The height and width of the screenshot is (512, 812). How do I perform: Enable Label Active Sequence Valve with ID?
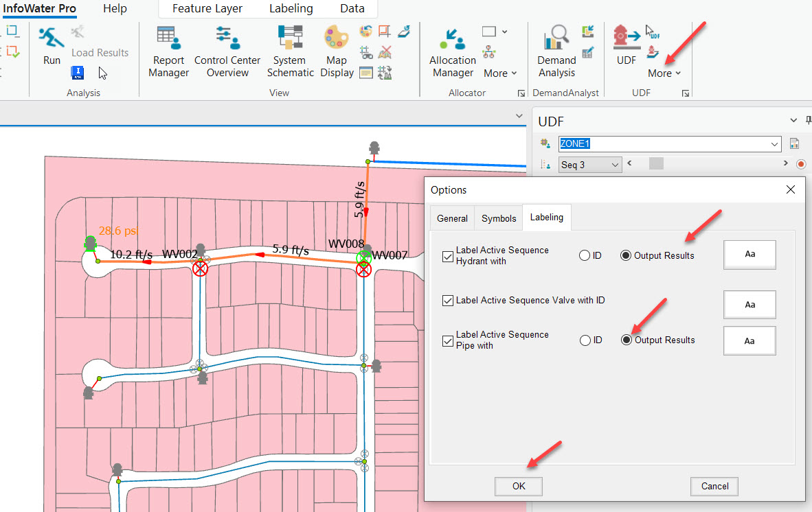(447, 301)
